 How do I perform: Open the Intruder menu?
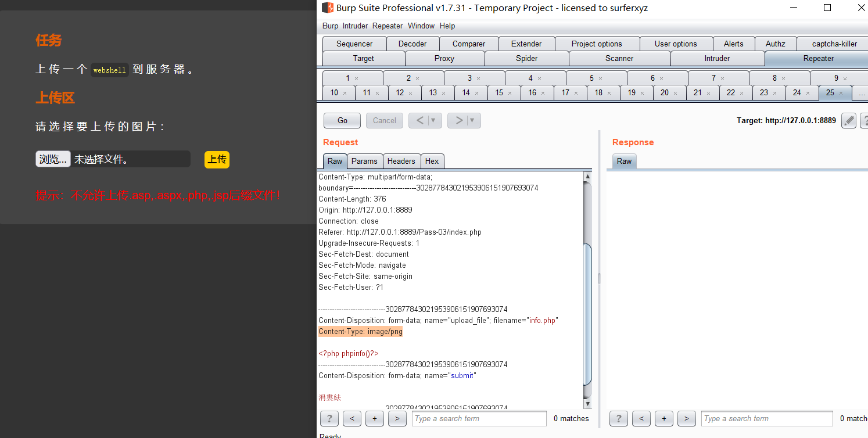point(355,26)
